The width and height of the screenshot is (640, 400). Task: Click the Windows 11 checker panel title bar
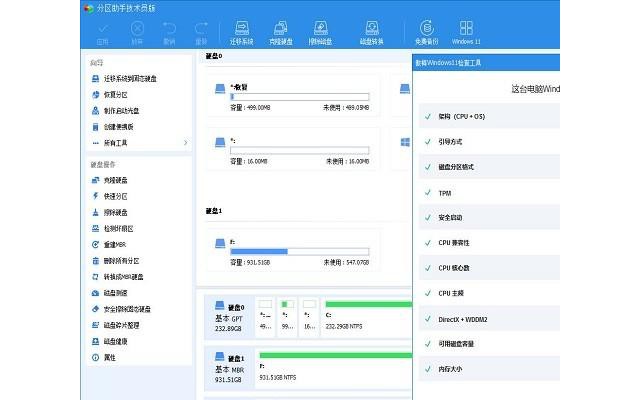(x=486, y=63)
